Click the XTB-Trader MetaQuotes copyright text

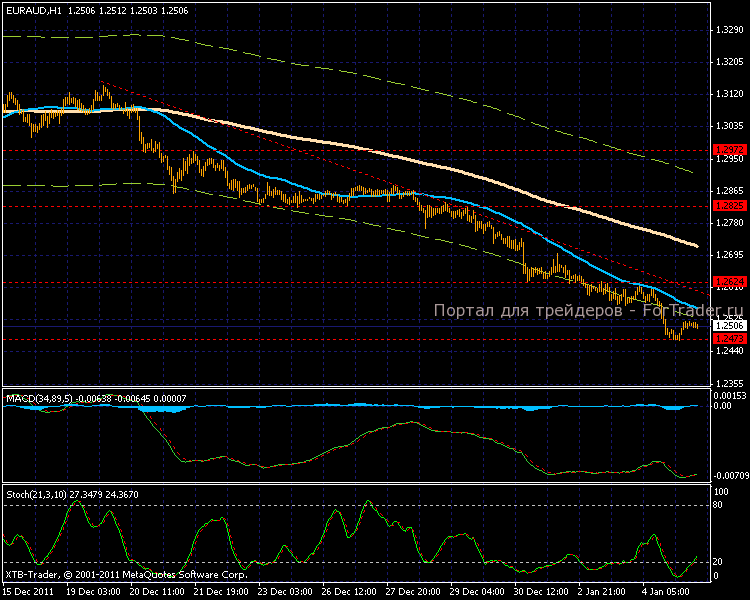pyautogui.click(x=127, y=575)
